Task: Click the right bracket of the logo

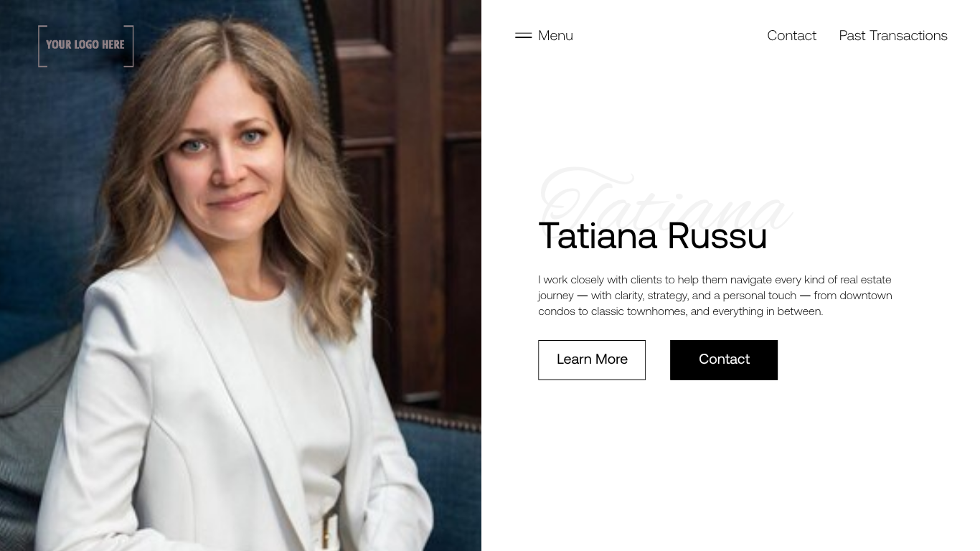Action: (129, 46)
